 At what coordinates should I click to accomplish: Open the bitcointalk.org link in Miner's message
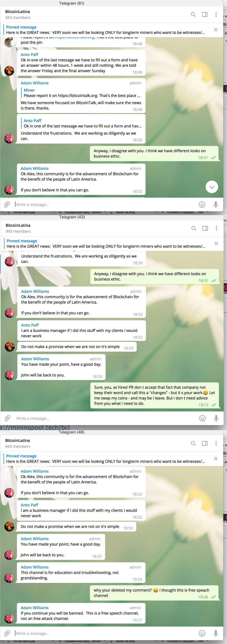click(75, 37)
